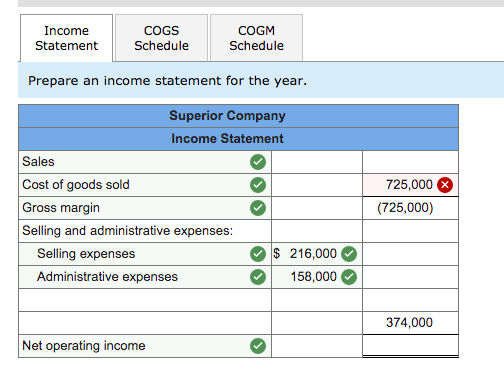Viewport: 504px width, 365px height.
Task: Click the red X error icon by 725,000
Action: (x=445, y=185)
